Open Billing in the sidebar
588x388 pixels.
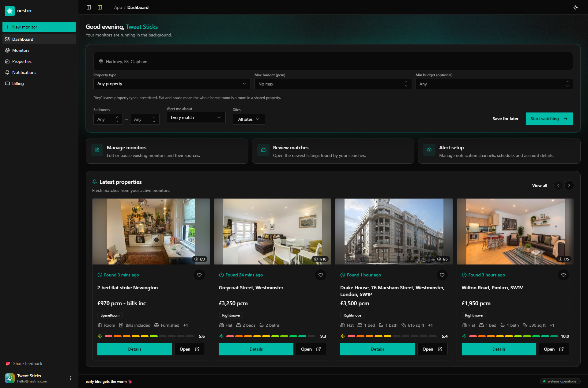(x=39, y=83)
